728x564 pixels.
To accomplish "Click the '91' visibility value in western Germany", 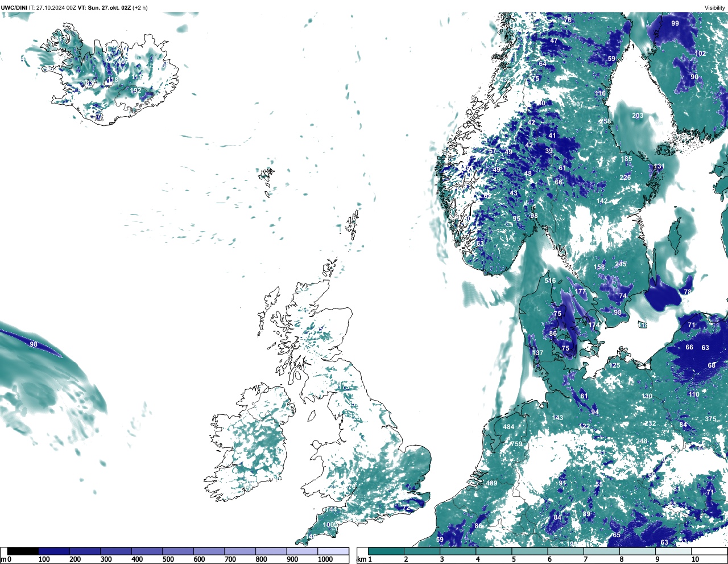I will pos(562,483).
